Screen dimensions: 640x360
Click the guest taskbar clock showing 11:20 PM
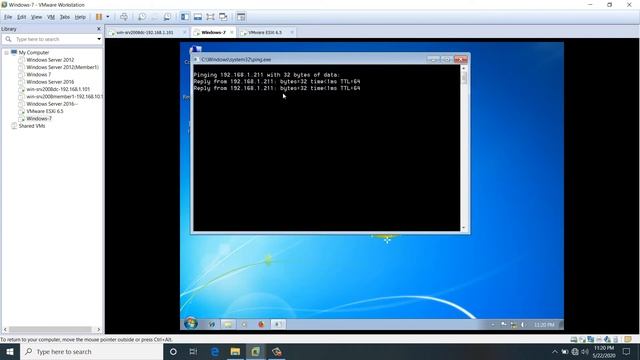544,325
